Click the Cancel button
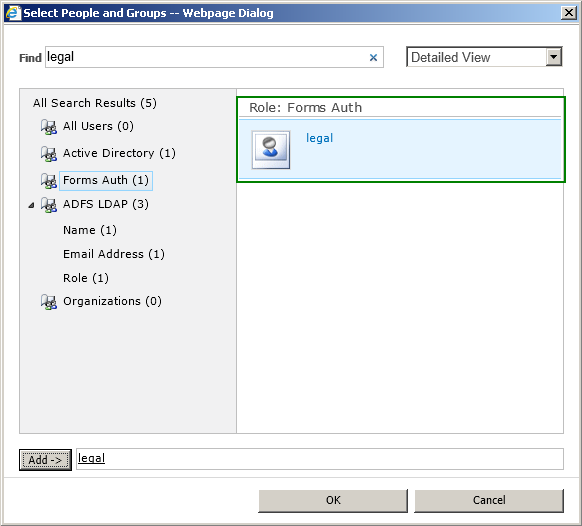The image size is (582, 526). (489, 500)
